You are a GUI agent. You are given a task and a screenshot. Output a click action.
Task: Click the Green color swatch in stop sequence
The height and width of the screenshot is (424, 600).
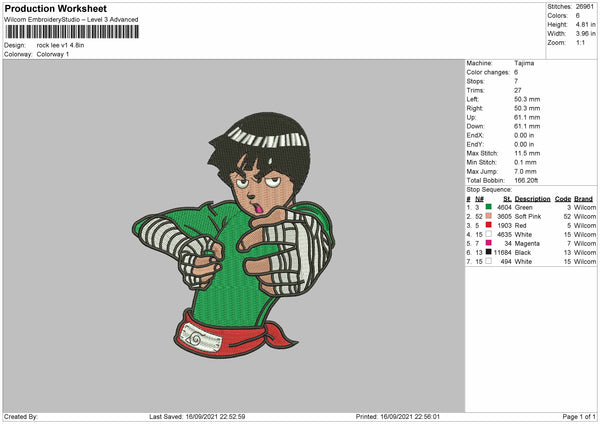(x=489, y=207)
